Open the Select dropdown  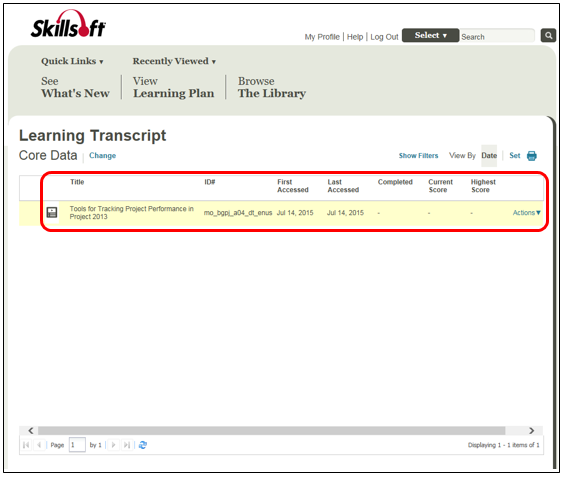pyautogui.click(x=430, y=36)
